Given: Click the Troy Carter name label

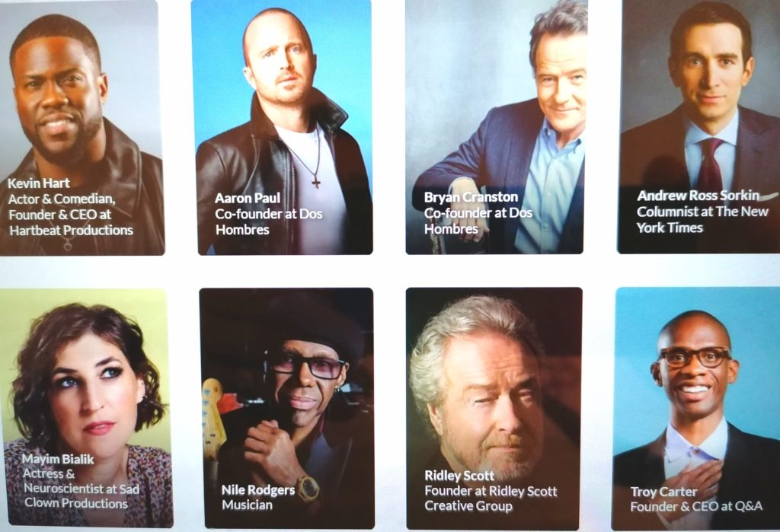Looking at the screenshot, I should 663,492.
